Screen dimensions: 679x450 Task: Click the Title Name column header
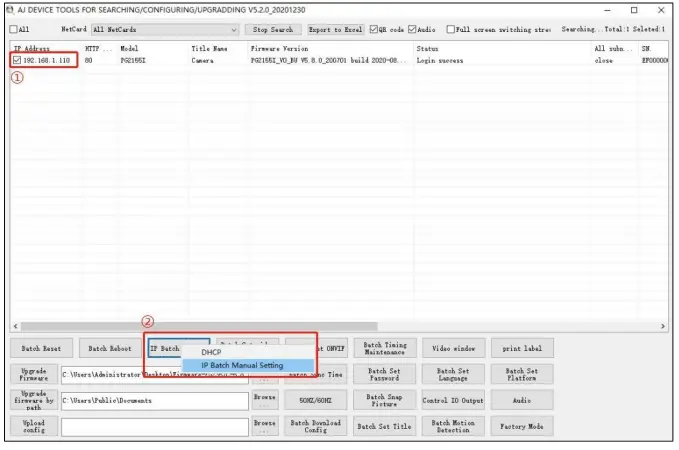pos(219,49)
